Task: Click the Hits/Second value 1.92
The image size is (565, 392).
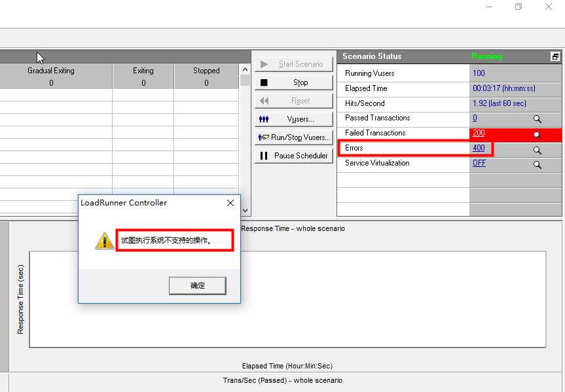Action: [499, 103]
